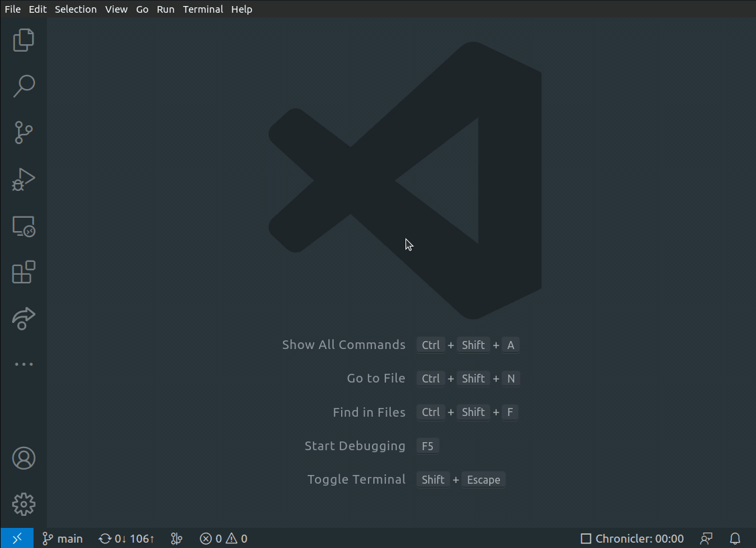Open the Accounts menu icon
Screen dimensions: 756x548
[23, 458]
